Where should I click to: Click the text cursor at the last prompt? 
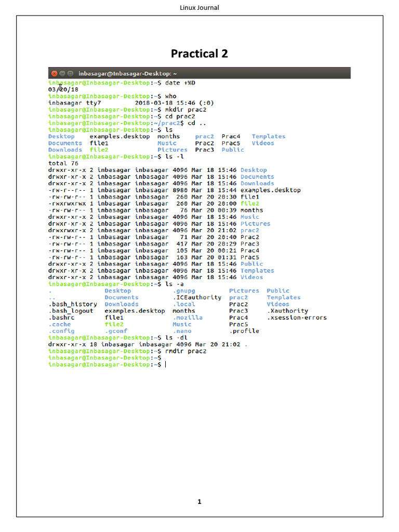click(166, 365)
